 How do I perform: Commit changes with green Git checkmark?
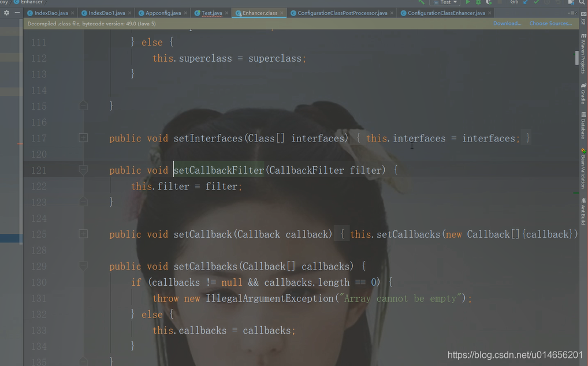point(537,2)
